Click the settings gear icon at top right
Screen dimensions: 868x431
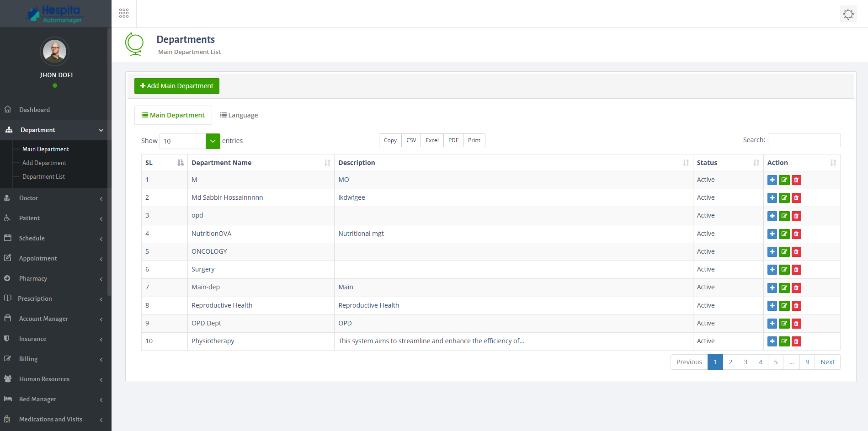click(848, 14)
